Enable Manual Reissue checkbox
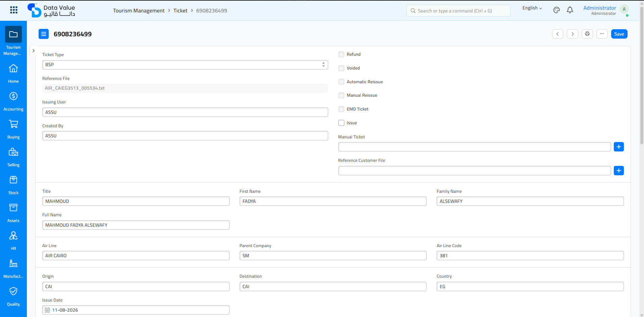This screenshot has height=317, width=644. [341, 95]
